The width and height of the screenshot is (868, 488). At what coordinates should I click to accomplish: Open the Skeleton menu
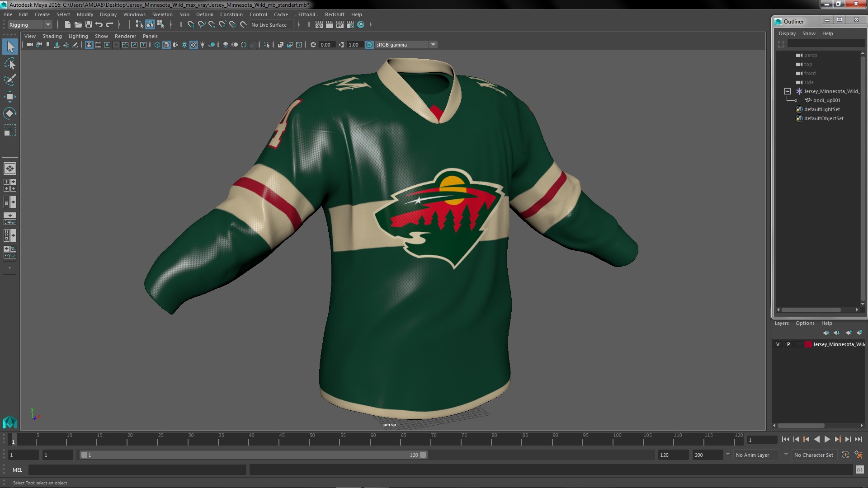coord(162,14)
